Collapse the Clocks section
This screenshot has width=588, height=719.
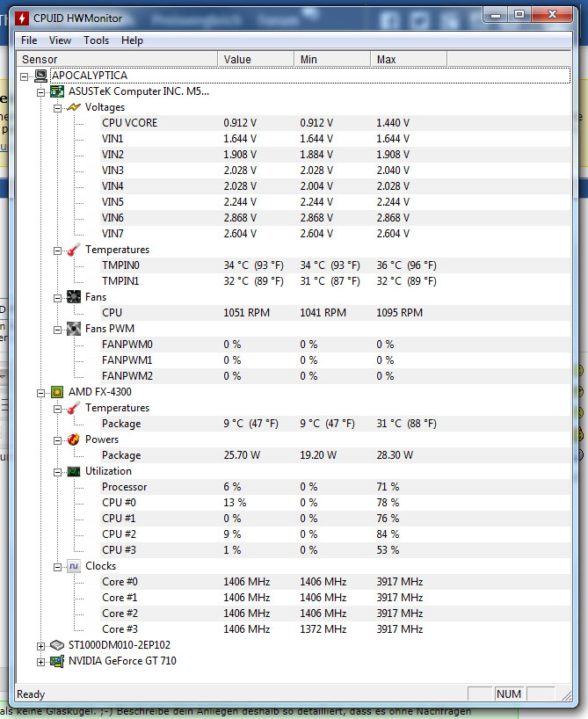[x=57, y=568]
